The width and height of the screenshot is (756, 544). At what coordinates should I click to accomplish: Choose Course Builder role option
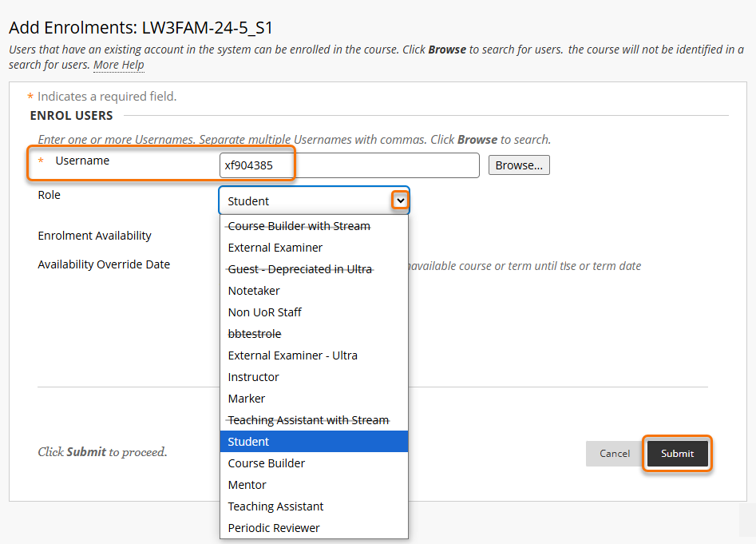pyautogui.click(x=267, y=463)
